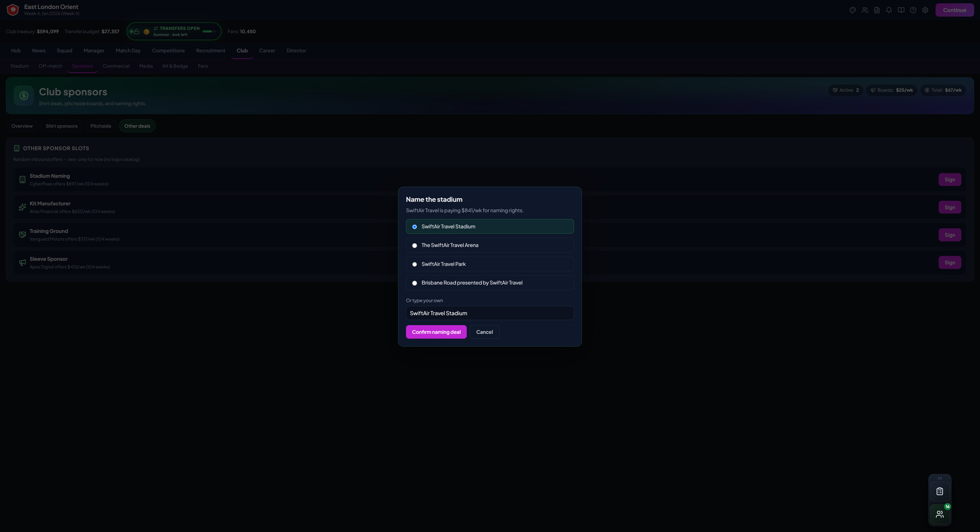Open the document report icon in header
This screenshot has width=980, height=532.
tap(877, 10)
